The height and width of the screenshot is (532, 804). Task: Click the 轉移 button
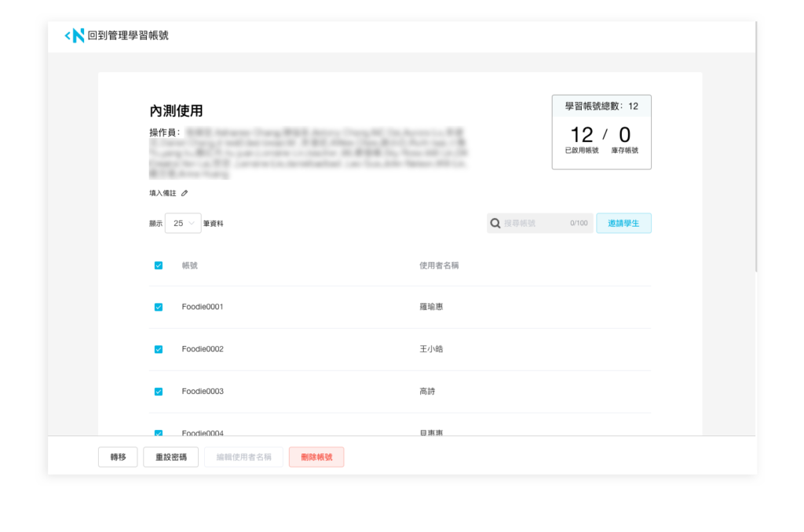[x=118, y=457]
